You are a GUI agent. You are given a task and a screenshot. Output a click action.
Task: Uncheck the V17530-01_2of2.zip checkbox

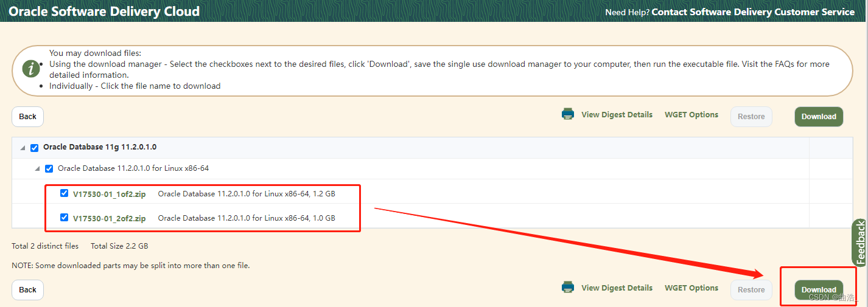[65, 217]
